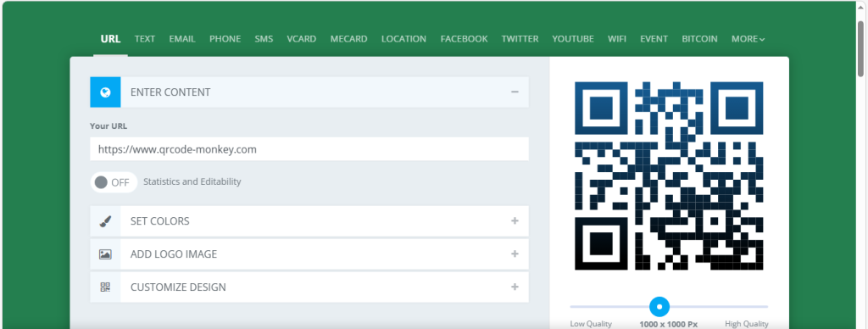This screenshot has width=868, height=329.
Task: Click the QR pattern icon for Customize Design
Action: pos(105,287)
